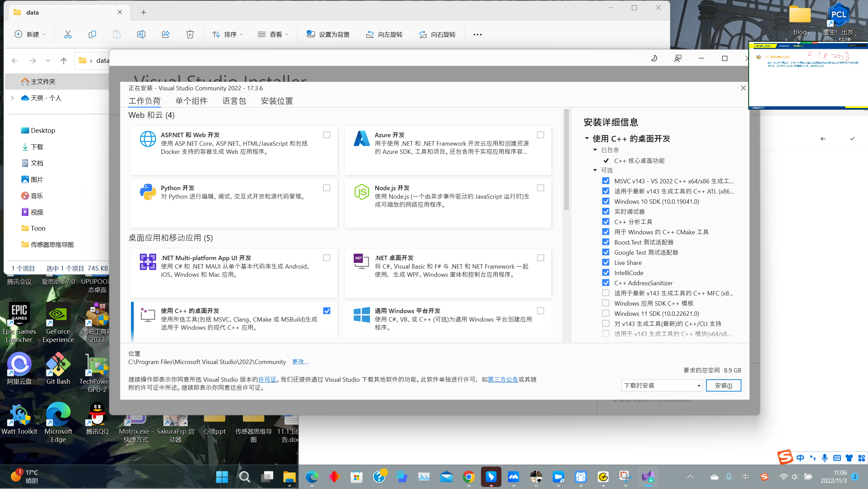
Task: Open the '第三方公告' third-party notices link
Action: 503,379
